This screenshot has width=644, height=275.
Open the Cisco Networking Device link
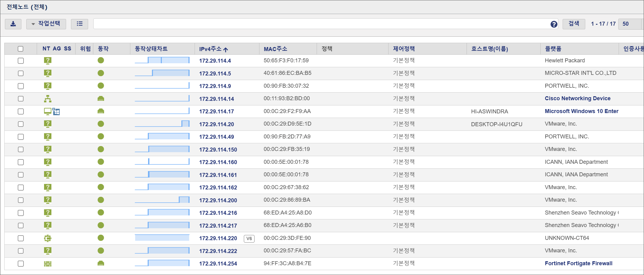[577, 98]
